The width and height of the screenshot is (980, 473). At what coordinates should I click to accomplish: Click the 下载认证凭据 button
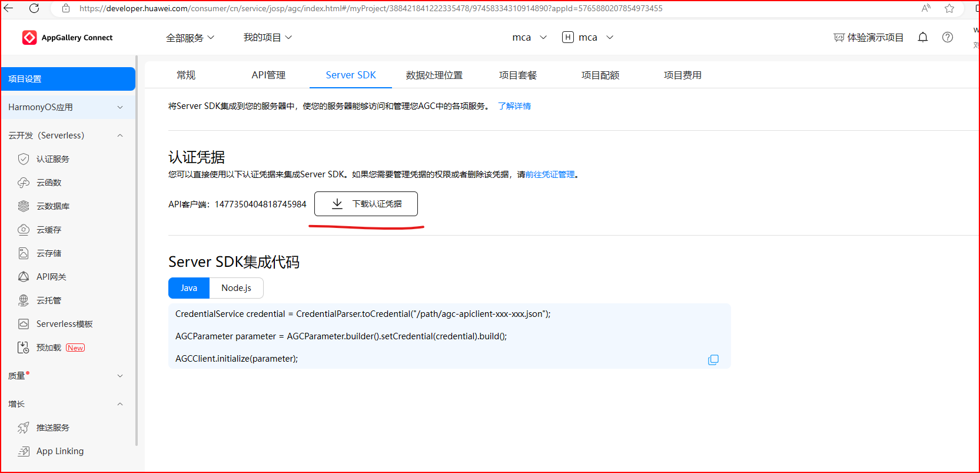366,204
